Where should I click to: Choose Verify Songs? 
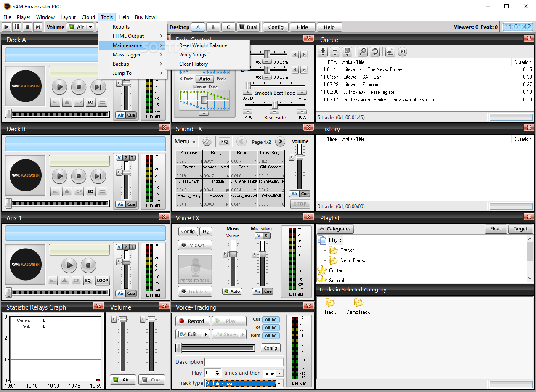[207, 55]
